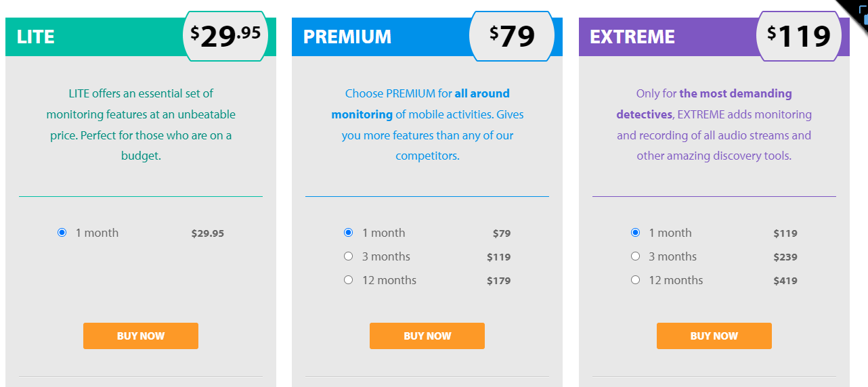
Task: Click the black corner badge icon at top right
Action: click(x=856, y=12)
